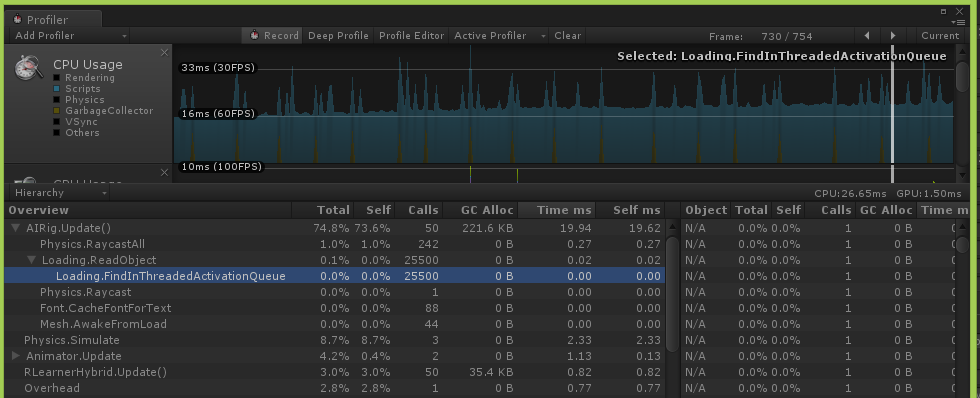
Task: Select the Overhead row
Action: tap(334, 388)
